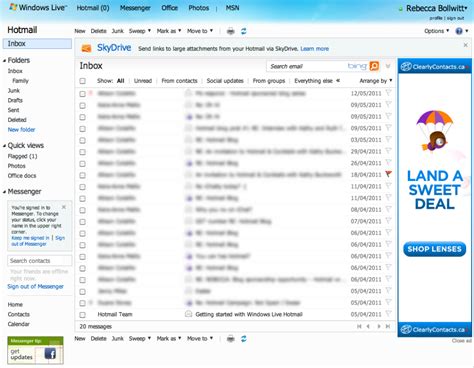Check the message dated 18/04/2011

(83, 175)
